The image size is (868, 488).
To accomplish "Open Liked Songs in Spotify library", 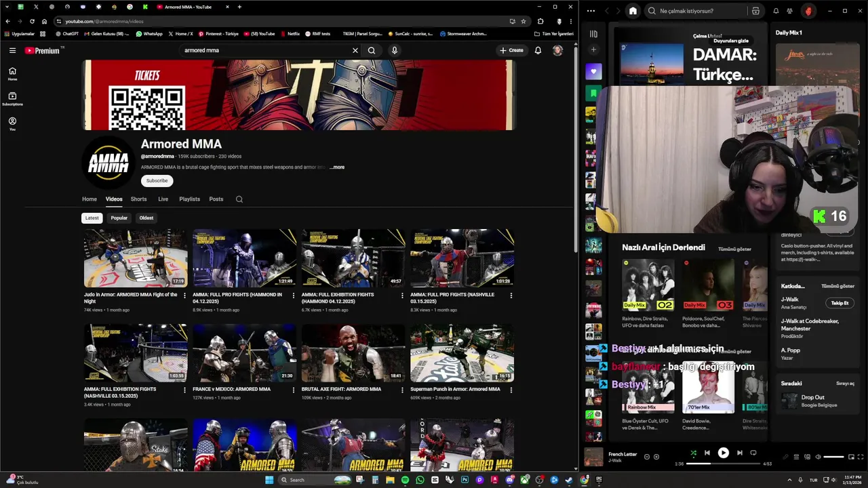I will click(593, 72).
